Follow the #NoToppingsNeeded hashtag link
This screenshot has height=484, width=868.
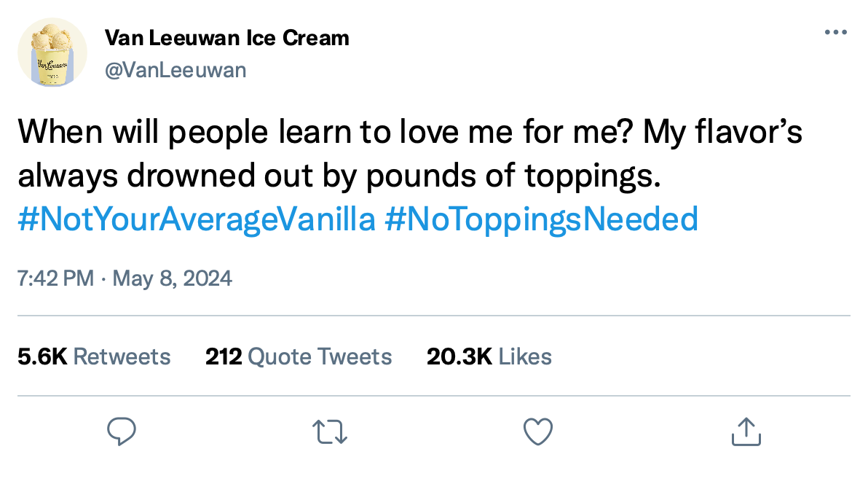coord(541,219)
